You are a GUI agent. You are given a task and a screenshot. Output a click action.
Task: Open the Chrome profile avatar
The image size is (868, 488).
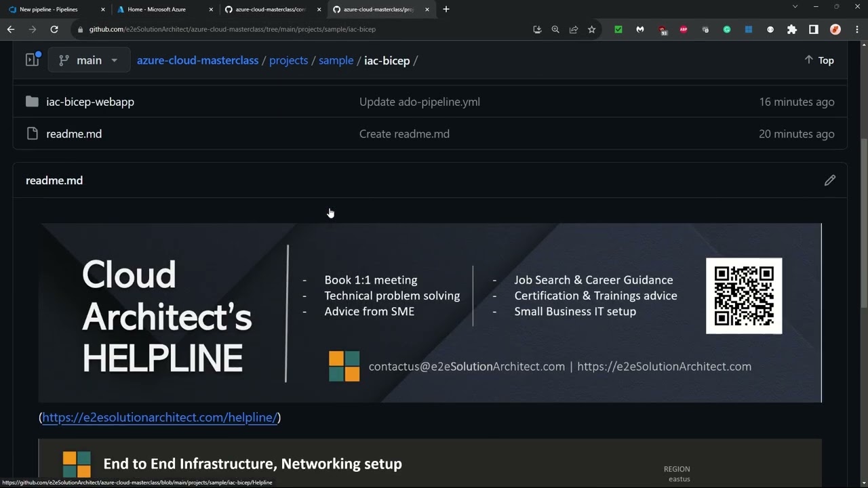pos(835,30)
